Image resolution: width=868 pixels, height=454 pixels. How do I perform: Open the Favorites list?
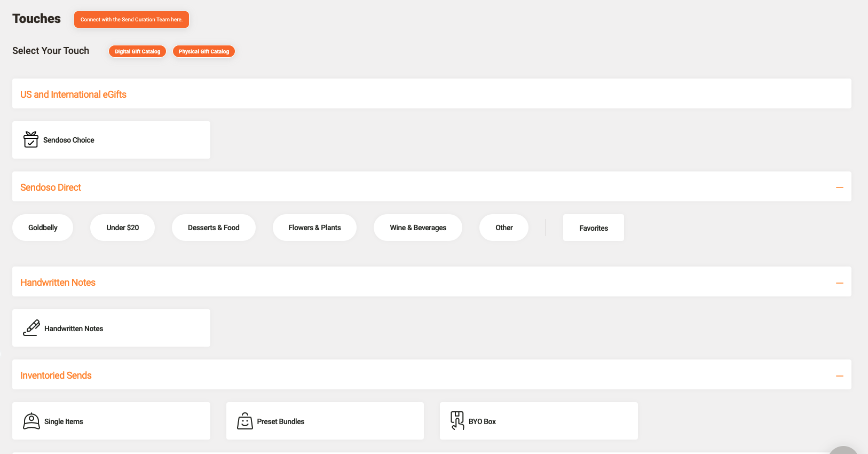click(594, 228)
